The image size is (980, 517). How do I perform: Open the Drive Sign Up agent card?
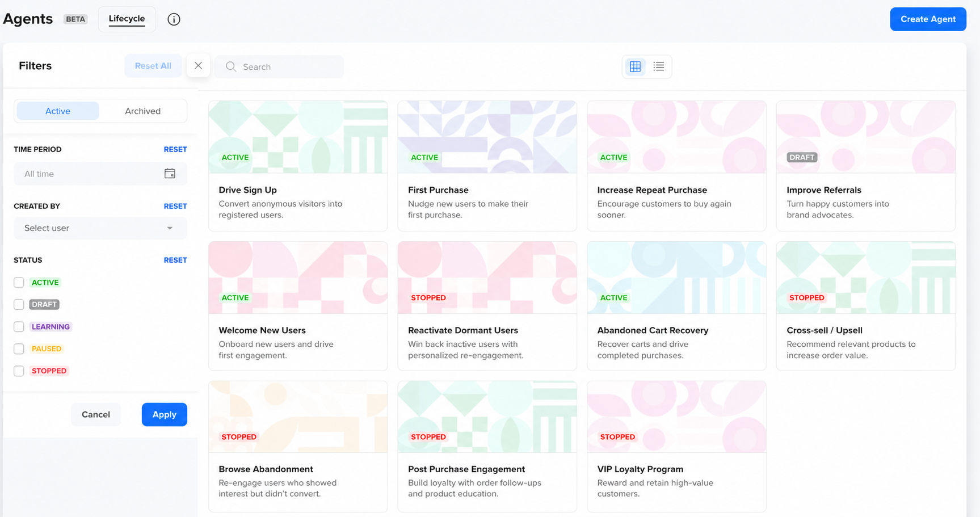coord(298,166)
